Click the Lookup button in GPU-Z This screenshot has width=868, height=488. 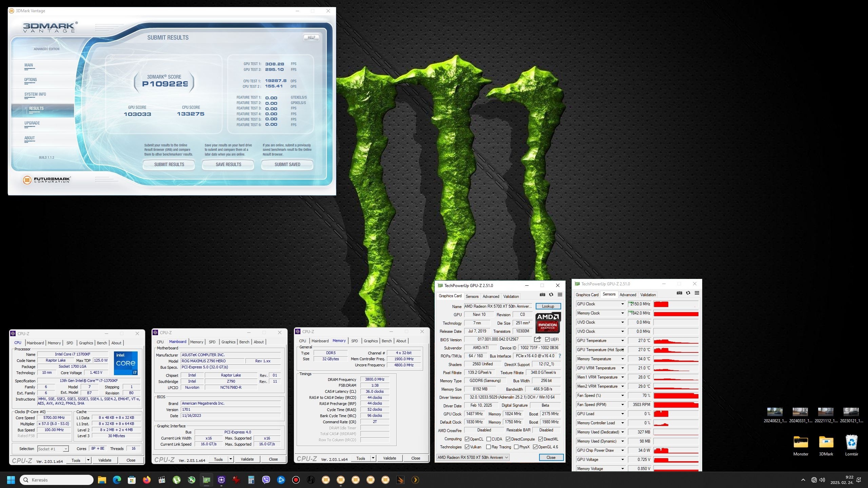pos(548,306)
